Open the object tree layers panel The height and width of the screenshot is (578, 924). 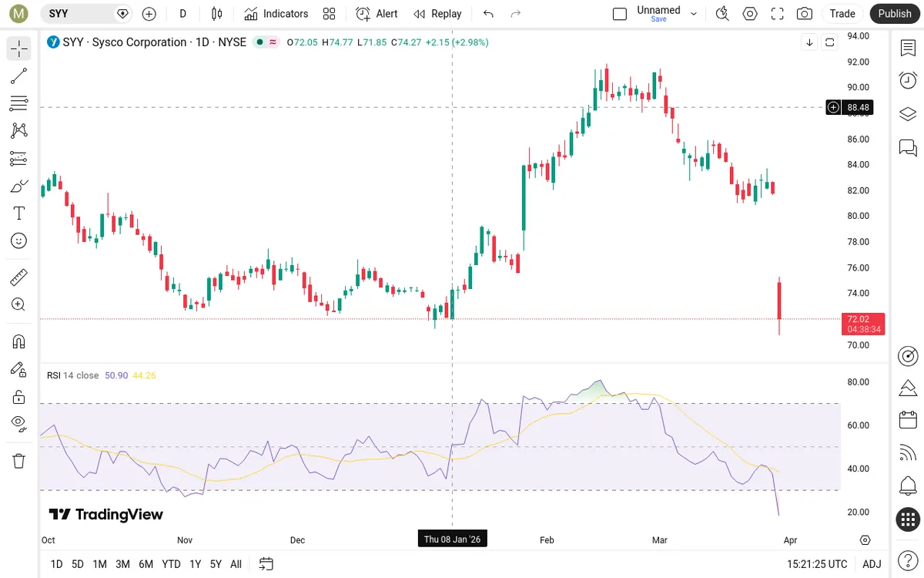908,114
